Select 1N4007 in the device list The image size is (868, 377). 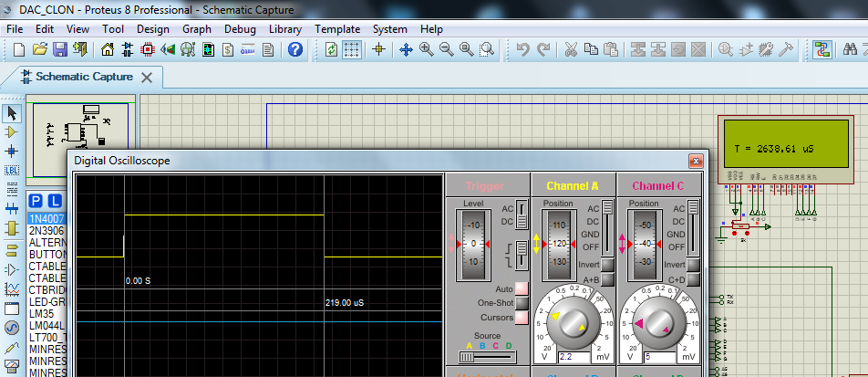pyautogui.click(x=46, y=218)
